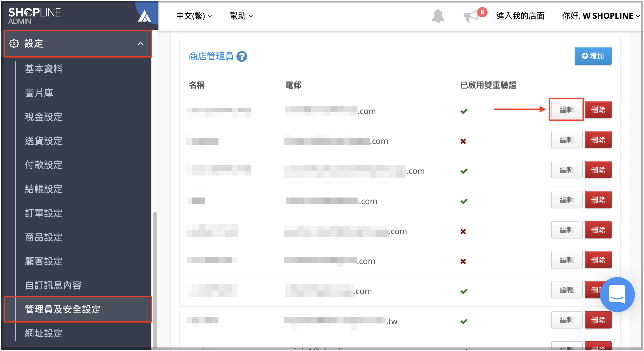This screenshot has width=644, height=351.
Task: Open 訂單設定 menu item
Action: (44, 213)
